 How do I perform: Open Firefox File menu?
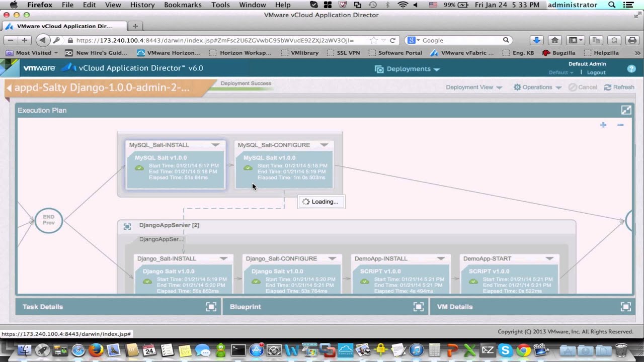point(67,5)
